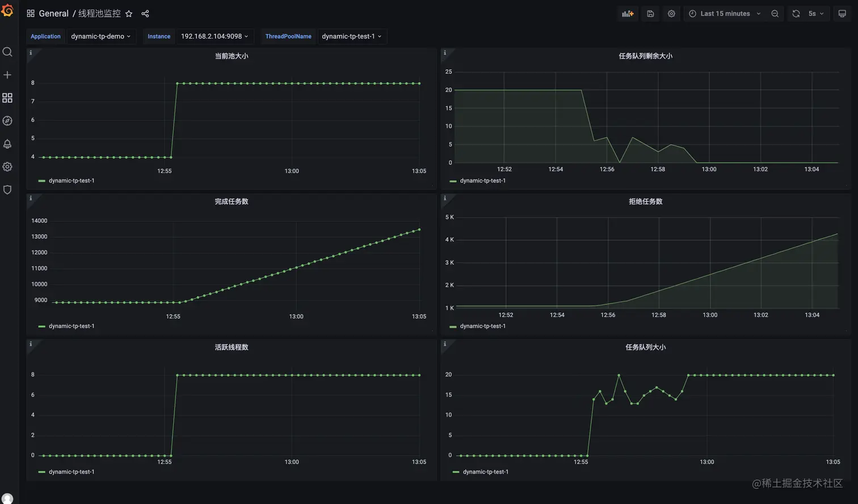Open the search dashboards magnifier icon
The height and width of the screenshot is (504, 858).
[x=7, y=52]
